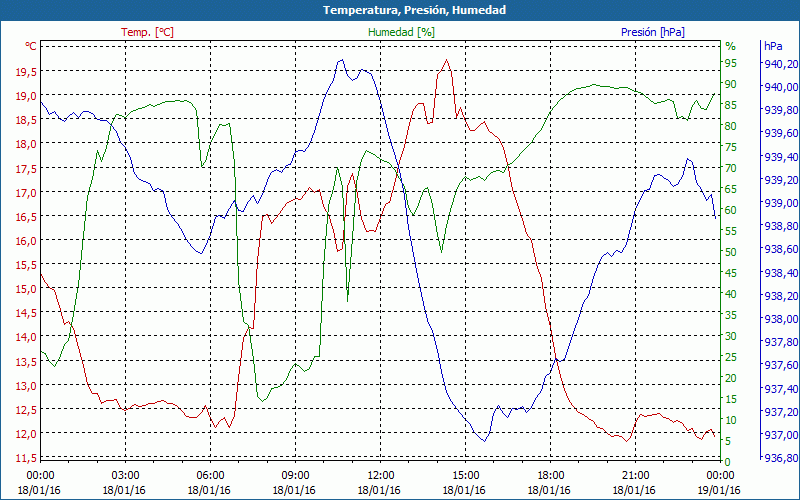Click the 70 humidity axis value
This screenshot has width=800, height=500.
pos(731,168)
